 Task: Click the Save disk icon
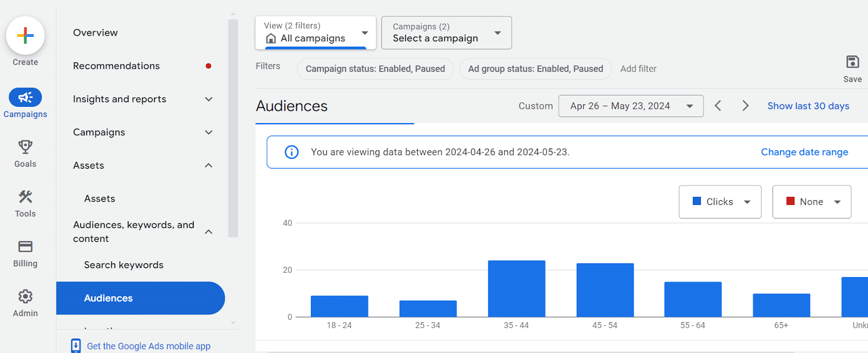(x=852, y=62)
